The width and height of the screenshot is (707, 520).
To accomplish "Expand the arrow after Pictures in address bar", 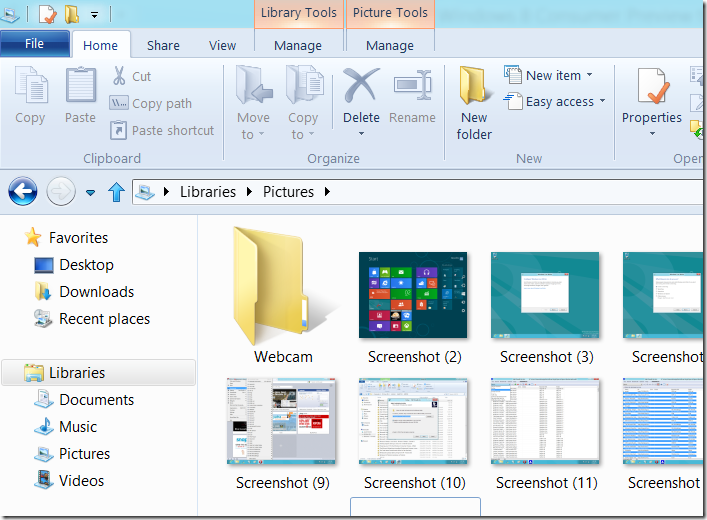I will (327, 192).
